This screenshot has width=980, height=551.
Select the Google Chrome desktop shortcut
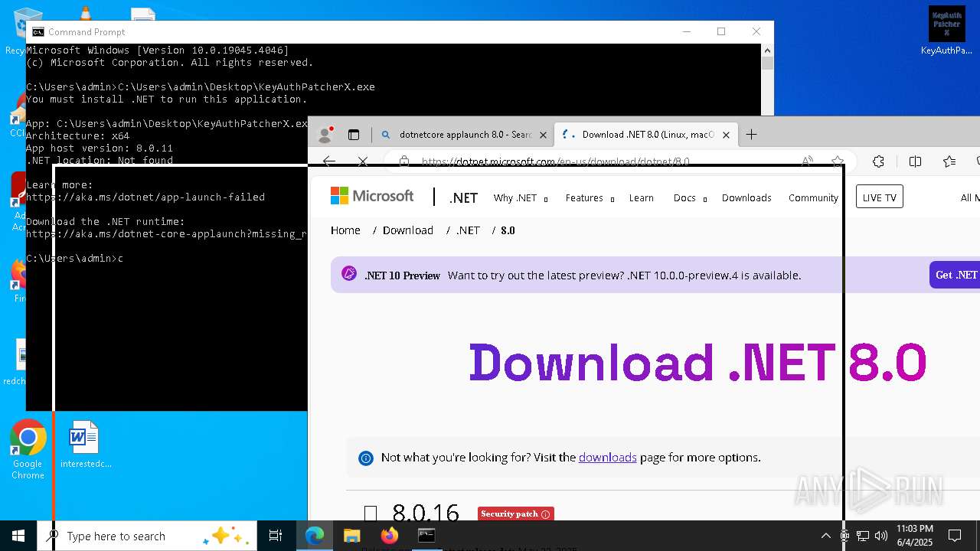click(28, 450)
